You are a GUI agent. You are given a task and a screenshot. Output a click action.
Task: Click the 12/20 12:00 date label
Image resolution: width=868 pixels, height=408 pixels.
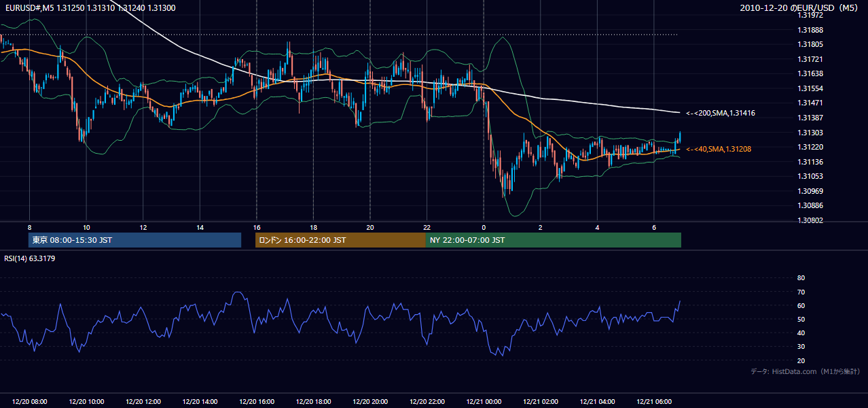click(x=143, y=402)
